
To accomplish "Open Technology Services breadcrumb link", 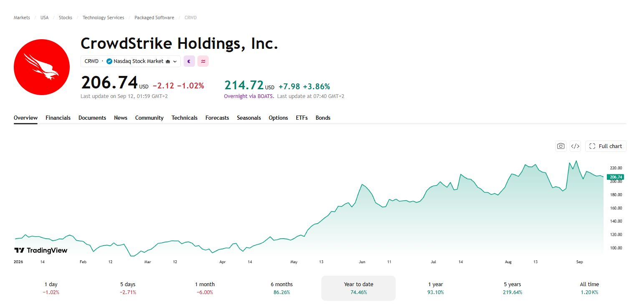I will pos(104,18).
